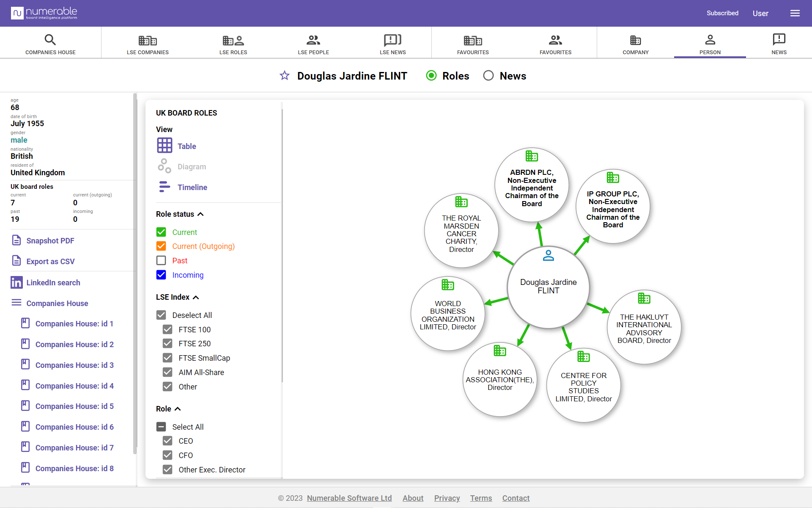This screenshot has height=508, width=812.
Task: Click the Numerable logo icon
Action: [x=17, y=13]
